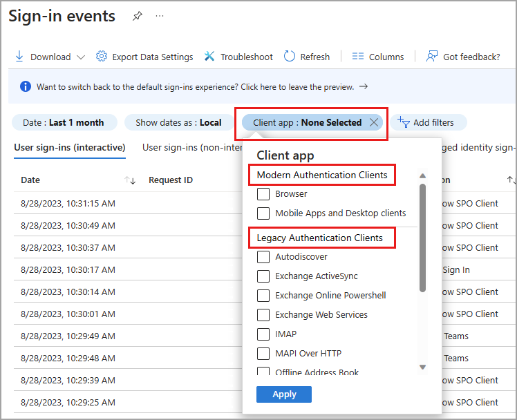Click the Got feedback icon

(432, 57)
